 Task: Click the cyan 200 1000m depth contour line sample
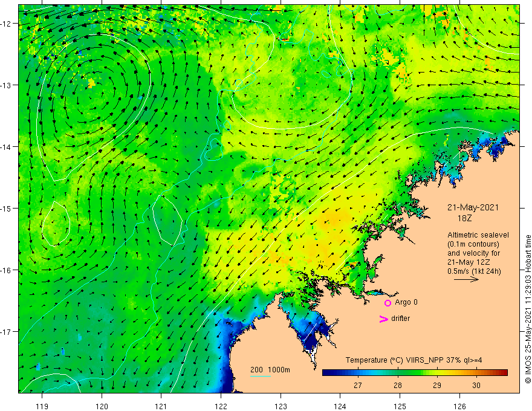260,376
